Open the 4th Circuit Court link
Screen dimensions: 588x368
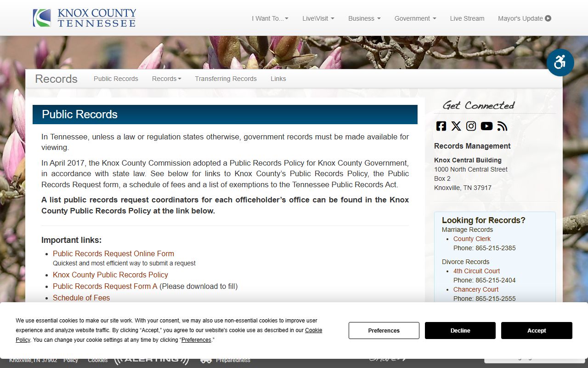[x=476, y=271]
